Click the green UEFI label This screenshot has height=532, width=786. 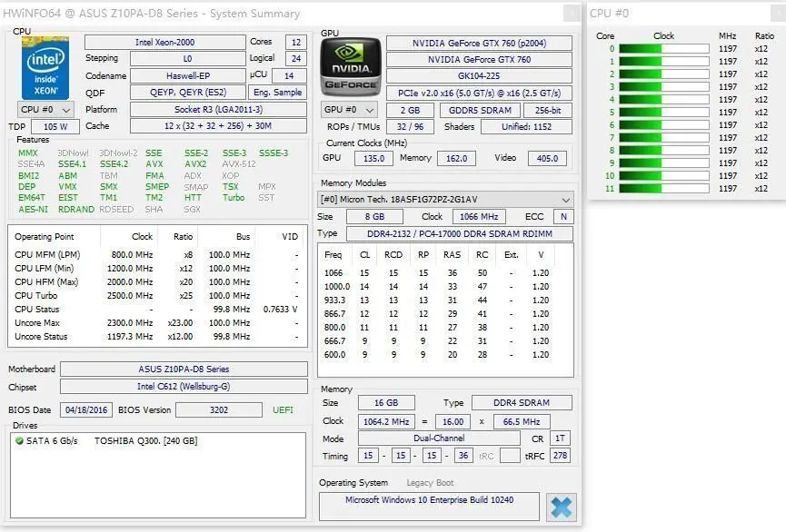click(x=283, y=409)
